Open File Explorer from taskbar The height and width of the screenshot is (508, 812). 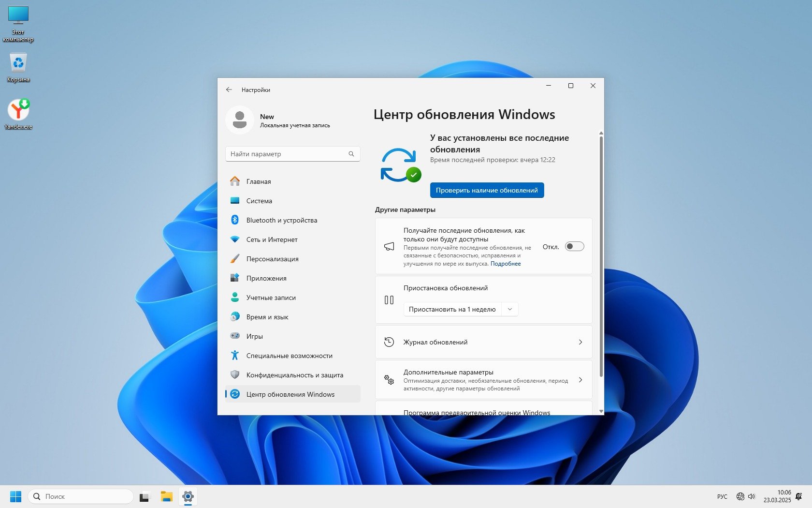[166, 496]
